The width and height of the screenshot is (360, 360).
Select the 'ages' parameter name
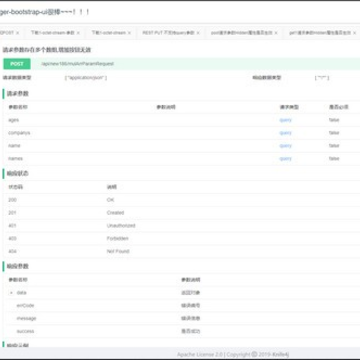14,120
